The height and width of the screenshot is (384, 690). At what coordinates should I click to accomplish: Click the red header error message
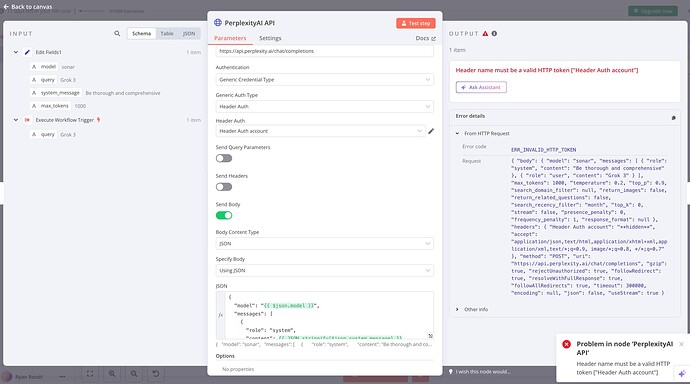pos(547,70)
